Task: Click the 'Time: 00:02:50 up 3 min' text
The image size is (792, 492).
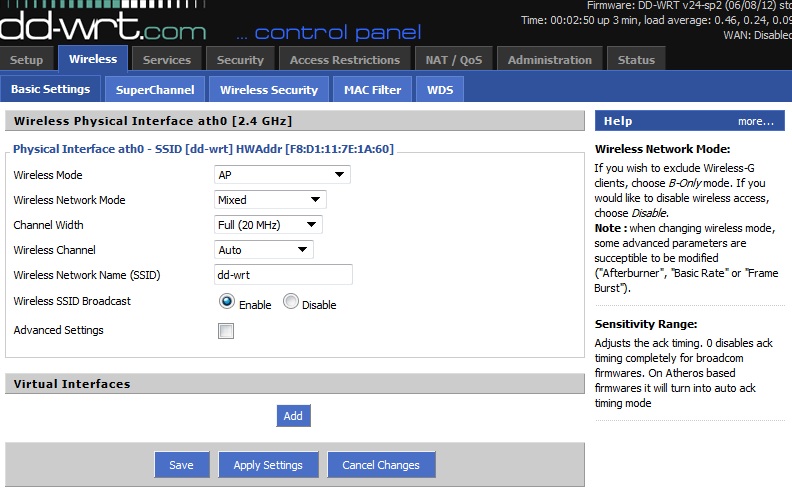Action: pos(656,20)
